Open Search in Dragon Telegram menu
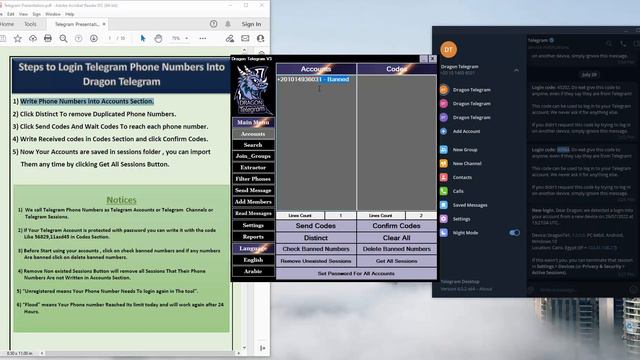 (x=253, y=145)
